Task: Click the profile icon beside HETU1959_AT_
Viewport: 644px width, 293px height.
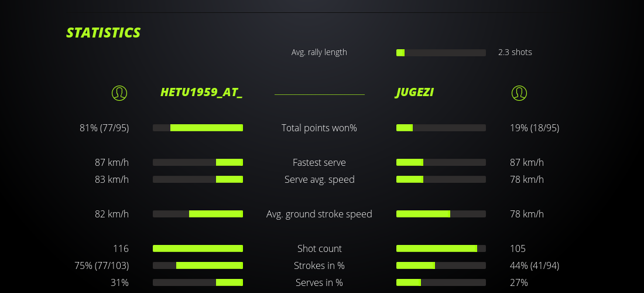Action: pyautogui.click(x=119, y=93)
